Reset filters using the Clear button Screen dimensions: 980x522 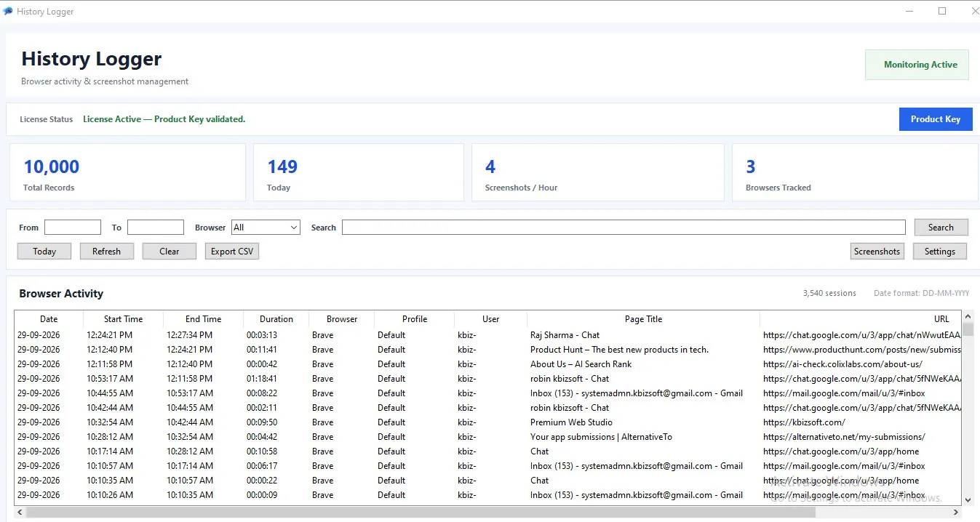[x=170, y=252]
